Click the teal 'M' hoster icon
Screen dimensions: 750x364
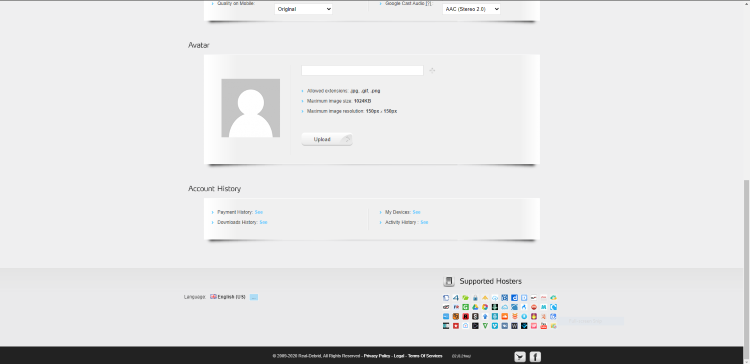tap(543, 307)
